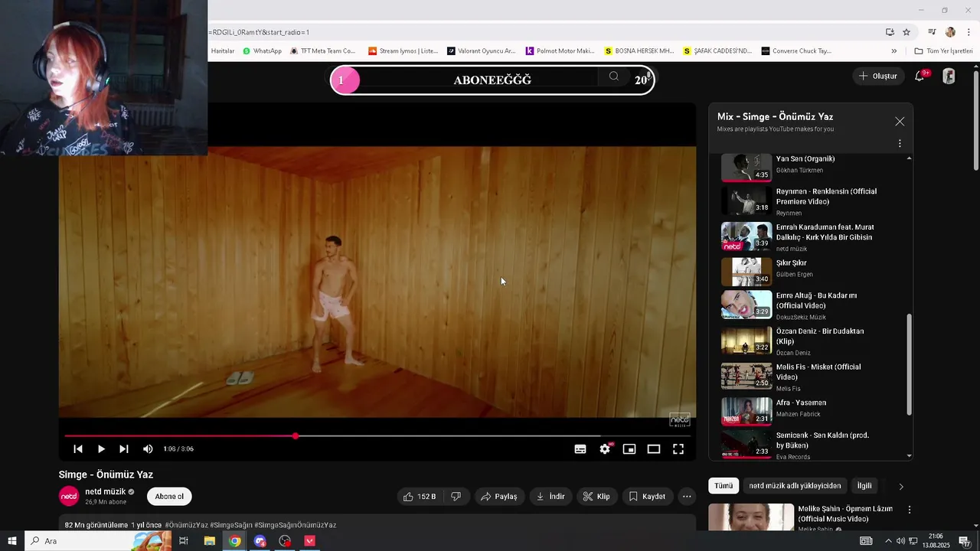980x551 pixels.
Task: Select the İlgili filter chip
Action: pyautogui.click(x=864, y=486)
